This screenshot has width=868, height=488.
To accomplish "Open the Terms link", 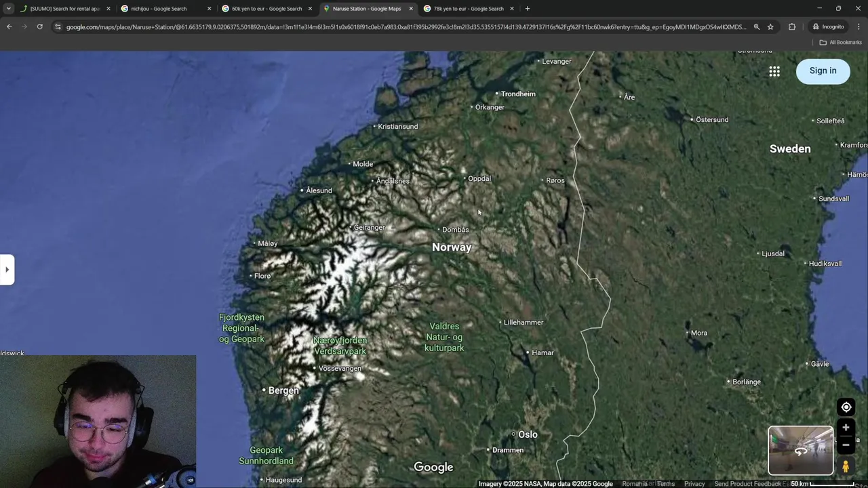I will click(x=666, y=484).
